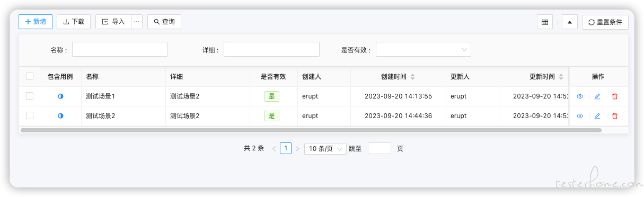Select page 1 in pagination
Viewport: 644px width, 197px height.
[x=286, y=148]
